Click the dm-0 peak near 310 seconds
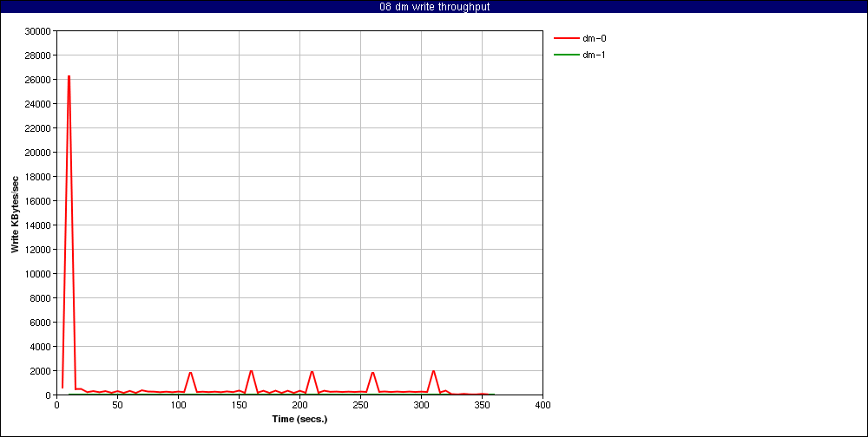868x437 pixels. coord(433,370)
